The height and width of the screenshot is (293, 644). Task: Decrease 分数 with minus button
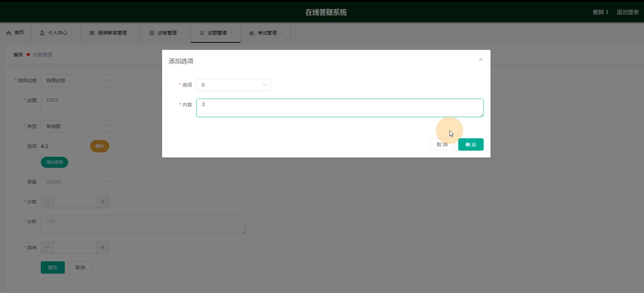(x=47, y=202)
